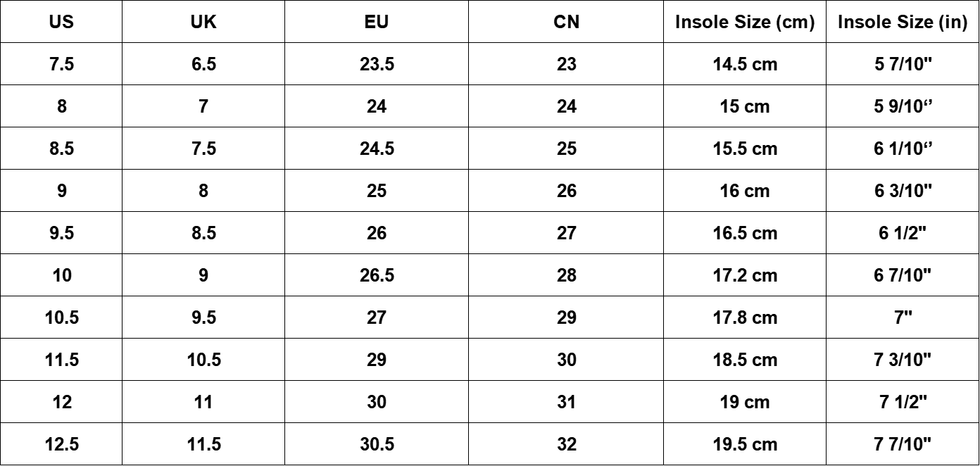Click the 19.5 cm insole cell

point(745,444)
